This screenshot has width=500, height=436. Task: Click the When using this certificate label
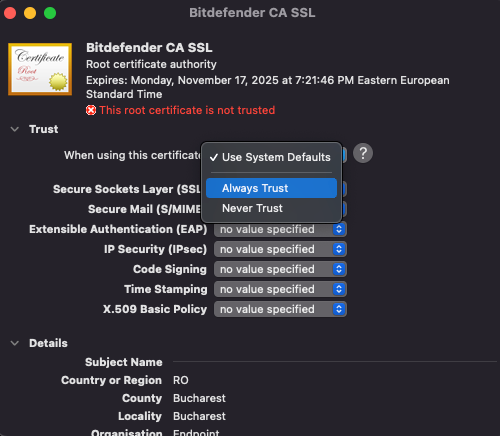[x=132, y=155]
